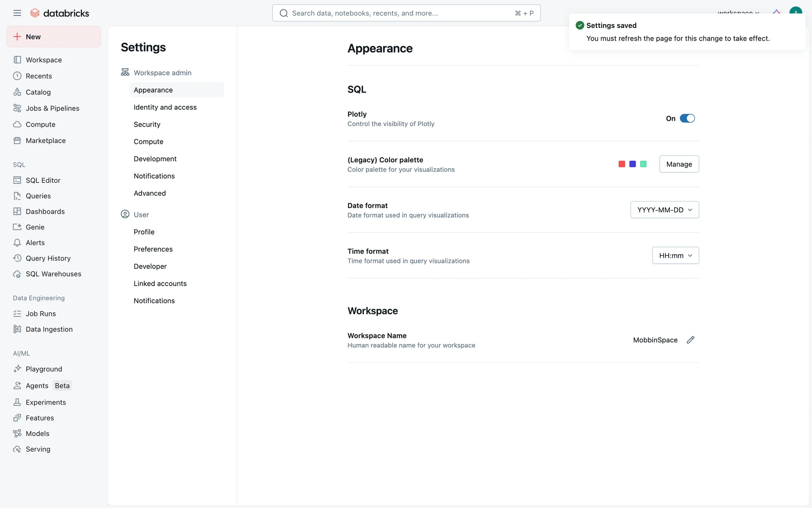
Task: Open the Catalog sidebar icon
Action: [17, 92]
